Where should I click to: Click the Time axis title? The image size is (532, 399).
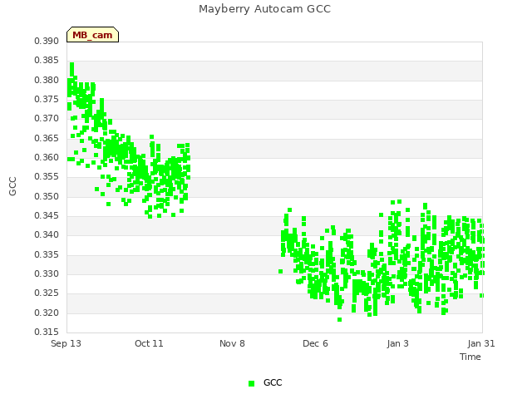pyautogui.click(x=470, y=357)
